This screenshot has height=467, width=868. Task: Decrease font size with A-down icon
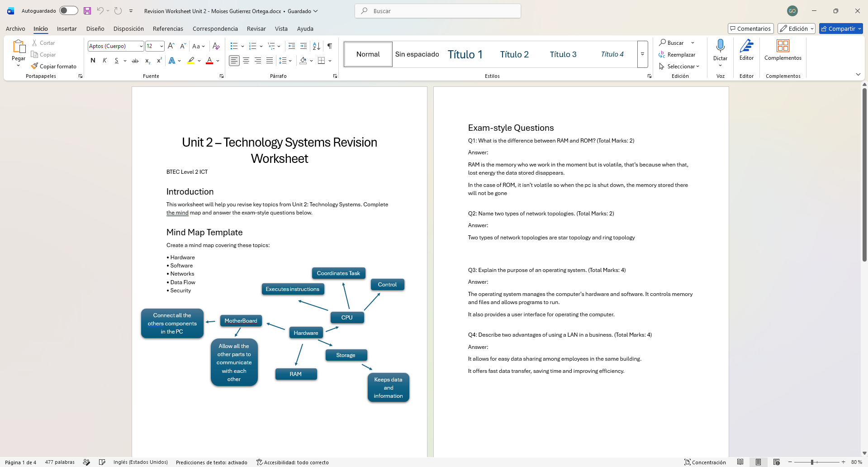tap(183, 46)
